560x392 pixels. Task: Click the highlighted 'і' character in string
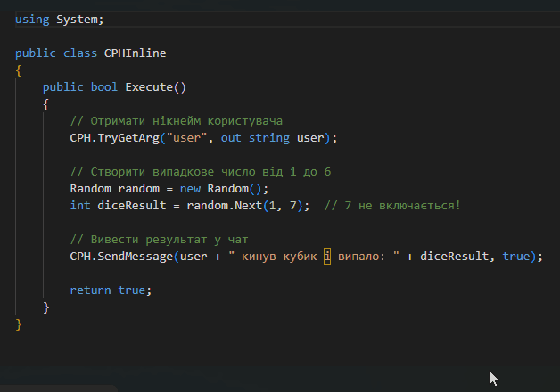pos(327,257)
